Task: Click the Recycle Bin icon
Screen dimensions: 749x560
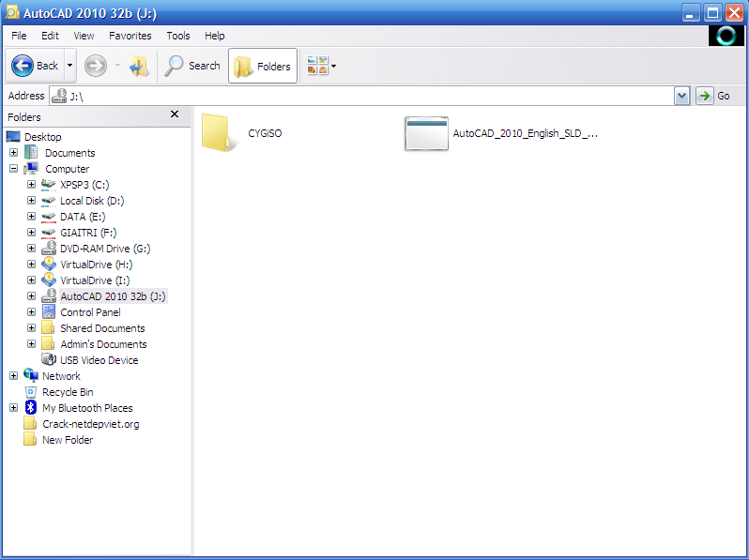Action: click(x=31, y=392)
